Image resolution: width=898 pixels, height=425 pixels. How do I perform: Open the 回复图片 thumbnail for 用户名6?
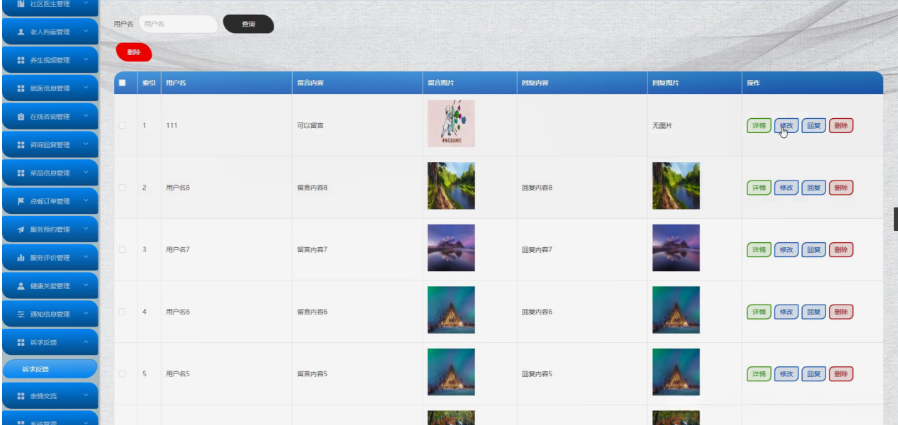(676, 310)
